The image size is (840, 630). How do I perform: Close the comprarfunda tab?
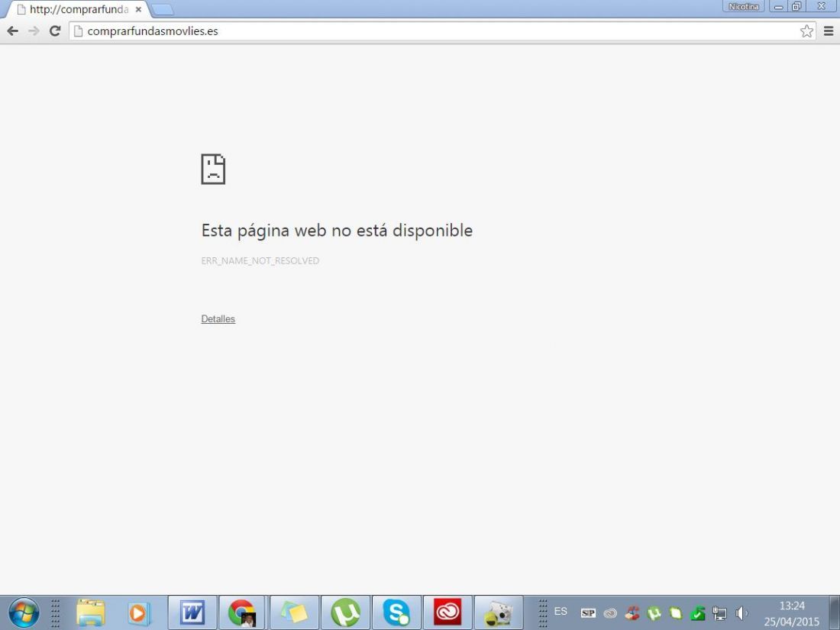pos(138,10)
